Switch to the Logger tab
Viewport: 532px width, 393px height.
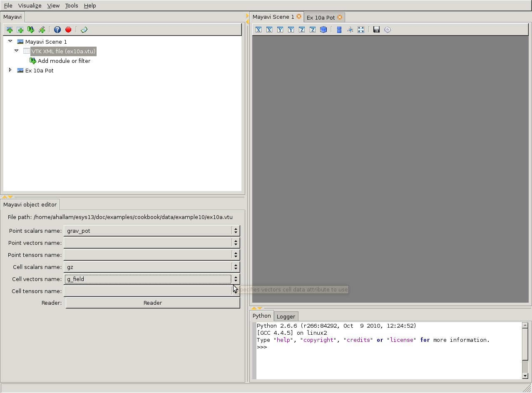point(286,316)
